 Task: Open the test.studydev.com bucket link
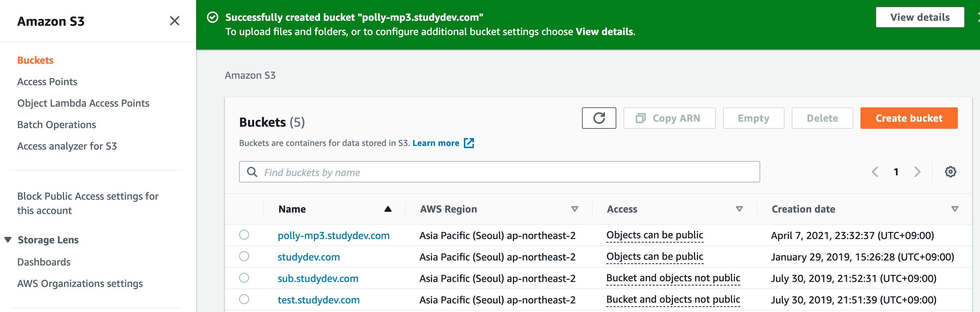[x=319, y=300]
